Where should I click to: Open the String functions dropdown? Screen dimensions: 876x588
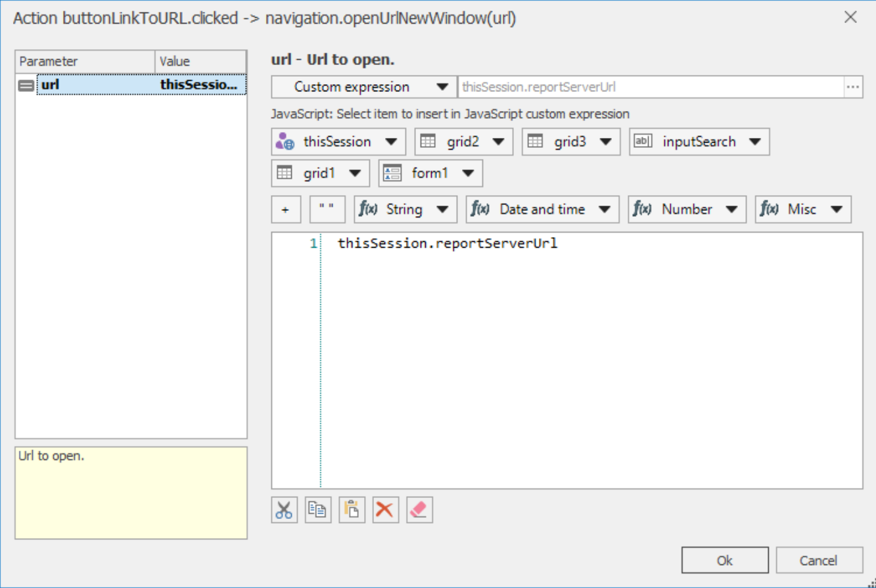click(x=405, y=210)
